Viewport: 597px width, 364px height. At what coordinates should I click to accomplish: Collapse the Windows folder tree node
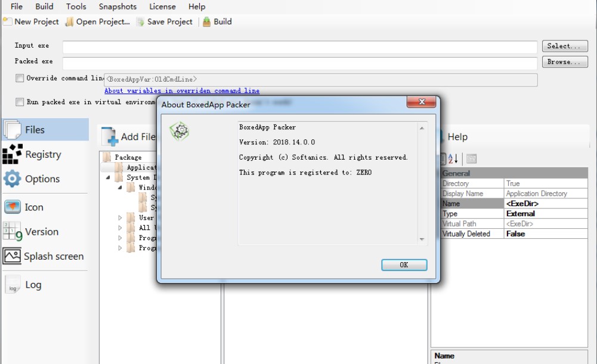[x=120, y=188]
